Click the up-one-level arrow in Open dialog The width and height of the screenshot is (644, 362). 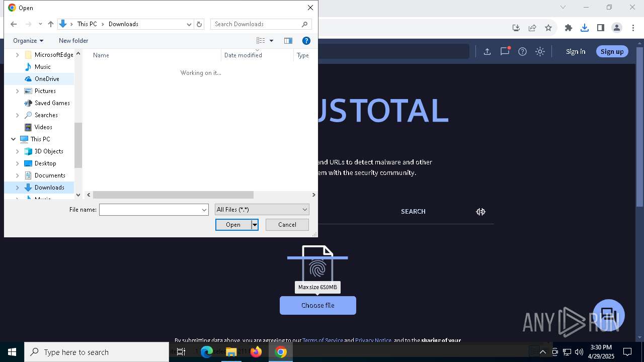pyautogui.click(x=50, y=24)
